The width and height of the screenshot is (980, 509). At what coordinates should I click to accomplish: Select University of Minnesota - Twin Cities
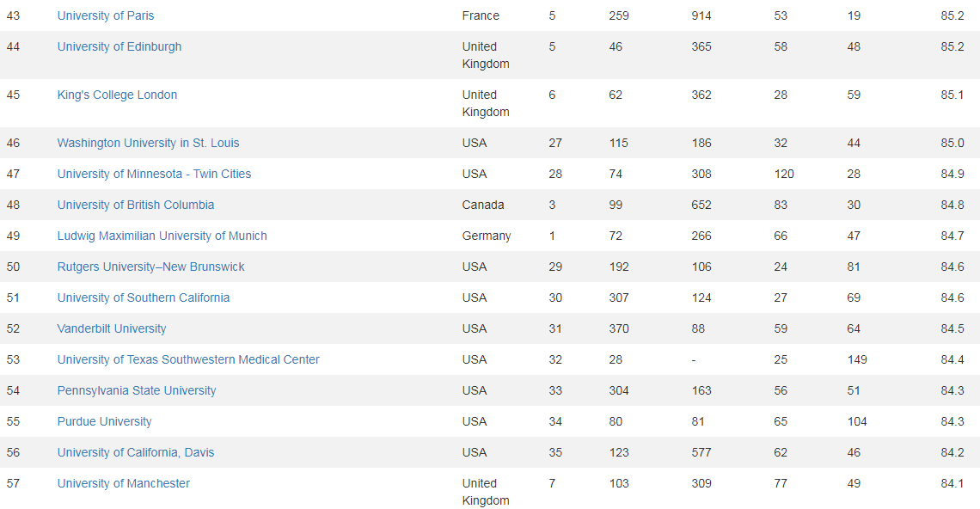click(x=155, y=174)
